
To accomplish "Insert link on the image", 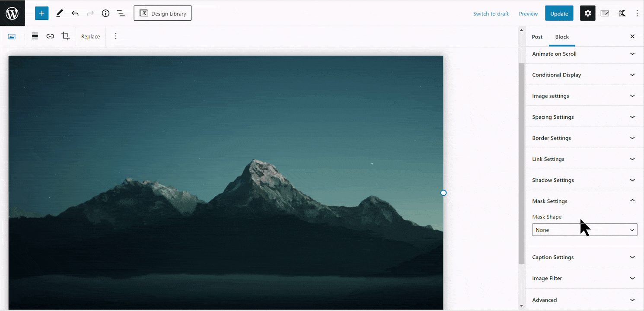I will coord(50,36).
